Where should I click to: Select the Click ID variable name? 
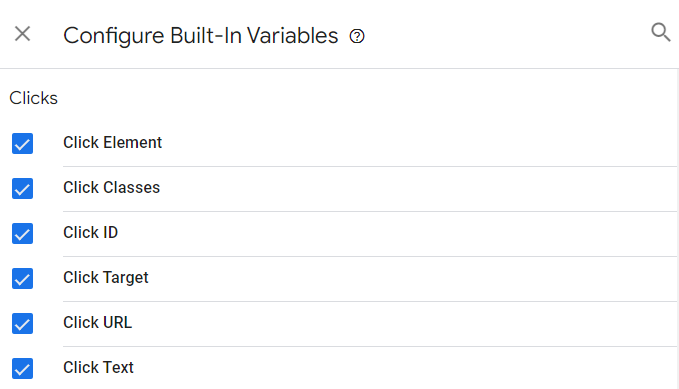91,233
